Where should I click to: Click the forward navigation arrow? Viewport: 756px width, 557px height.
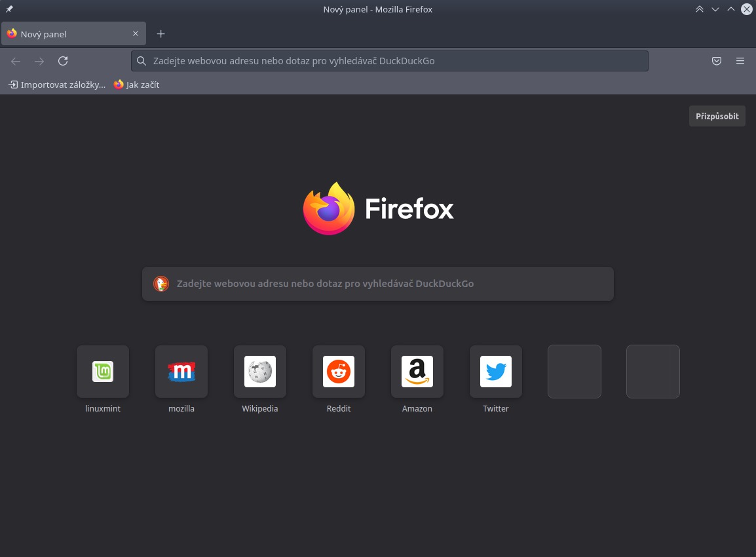[39, 61]
